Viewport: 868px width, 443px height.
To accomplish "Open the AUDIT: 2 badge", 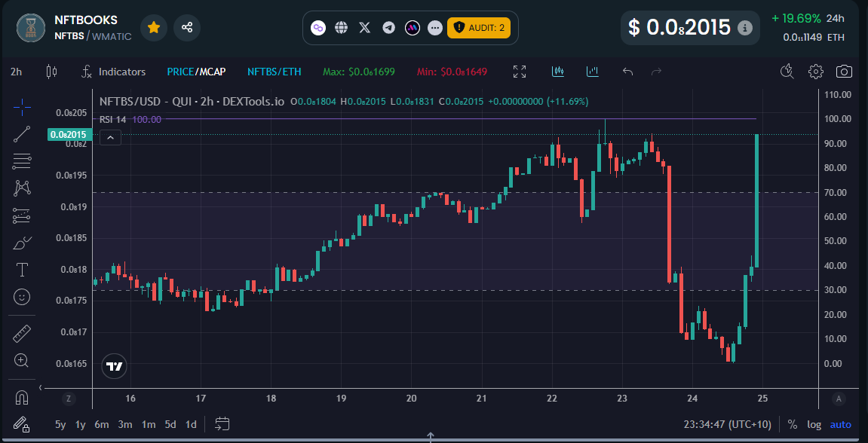I will point(479,28).
